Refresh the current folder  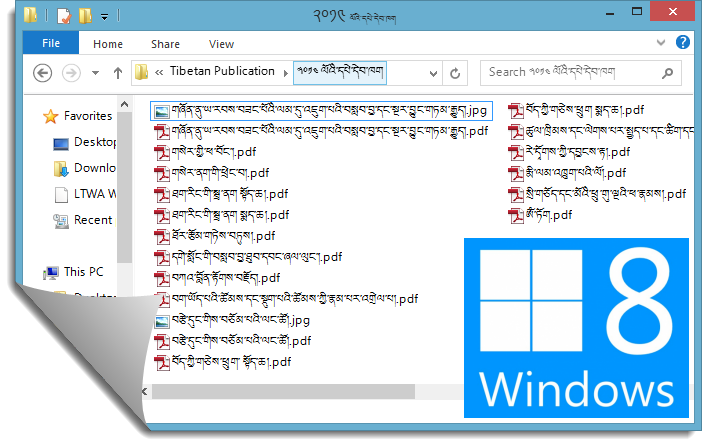pyautogui.click(x=455, y=73)
